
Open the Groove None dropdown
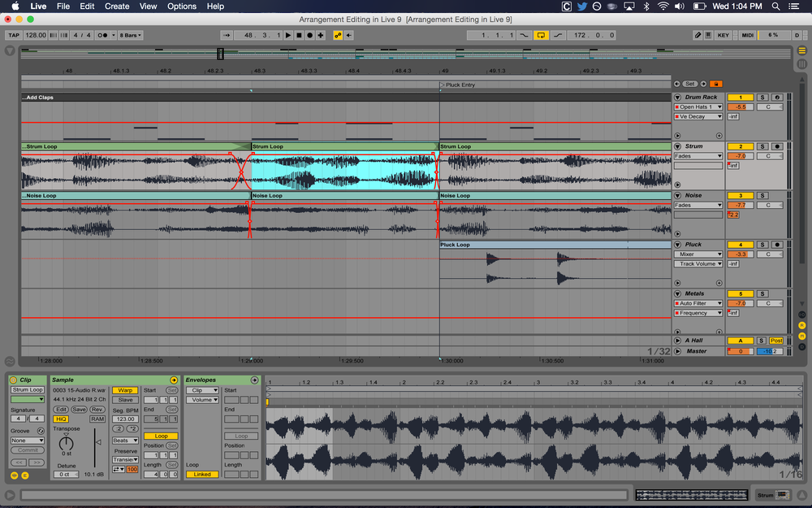coord(28,440)
